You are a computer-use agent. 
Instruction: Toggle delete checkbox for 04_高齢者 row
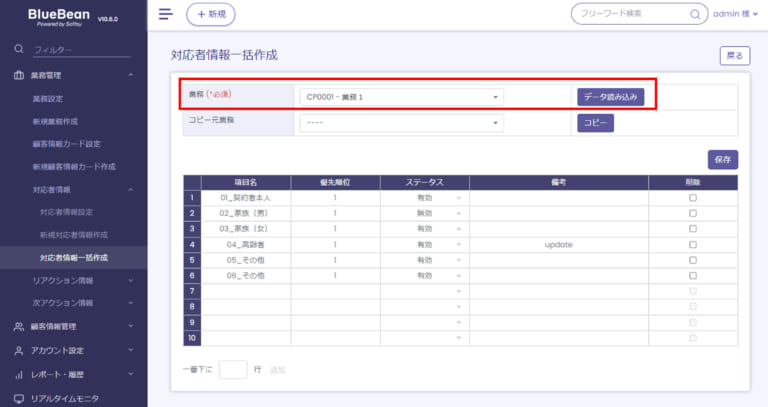pyautogui.click(x=693, y=244)
